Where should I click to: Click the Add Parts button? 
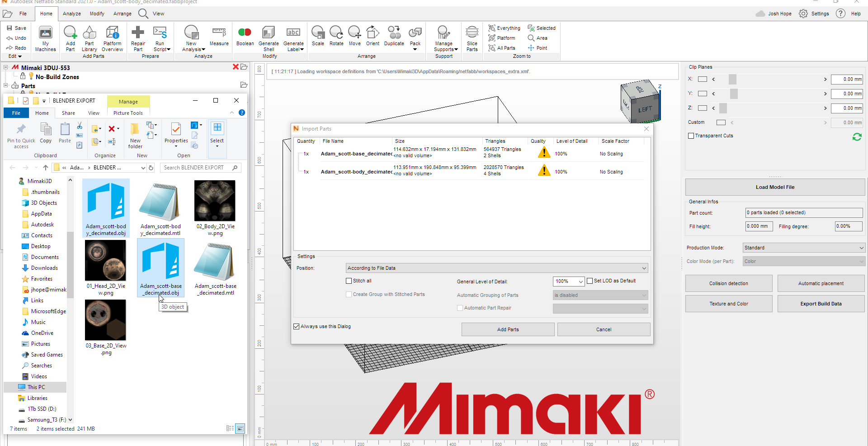(508, 329)
